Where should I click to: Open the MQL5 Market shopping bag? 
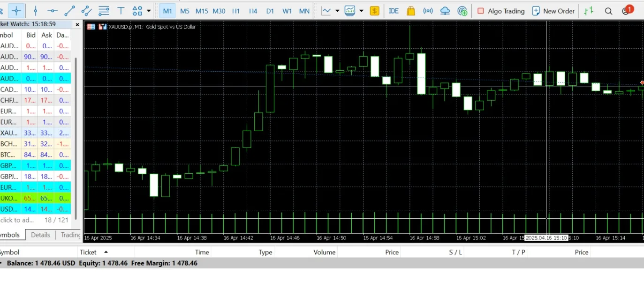[411, 11]
